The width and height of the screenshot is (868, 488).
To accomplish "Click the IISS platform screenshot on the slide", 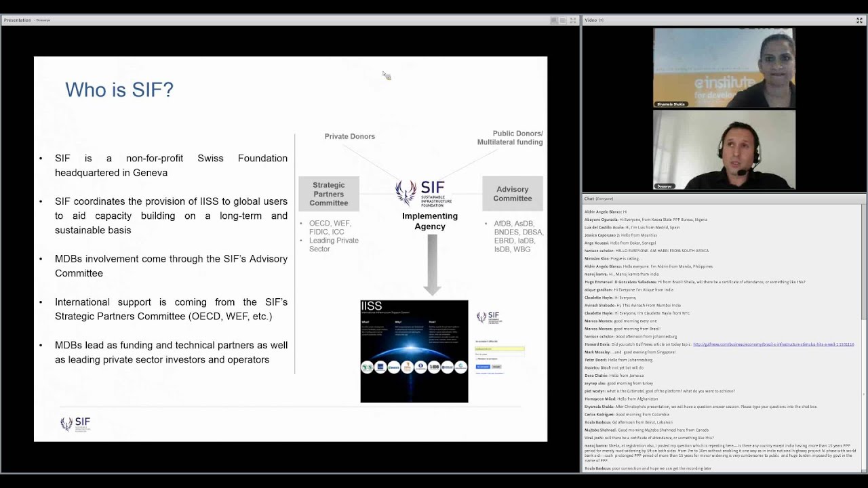I will (414, 351).
